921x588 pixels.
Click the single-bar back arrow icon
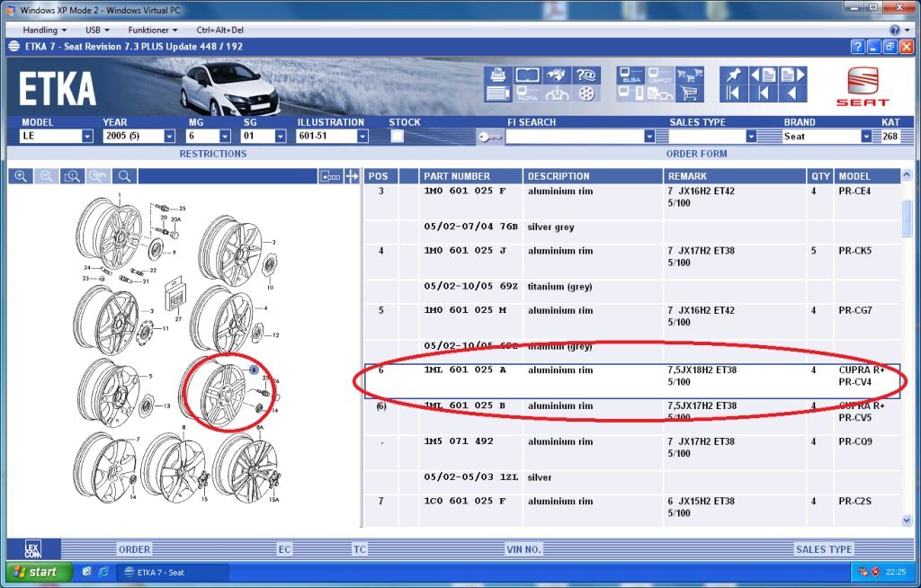[763, 94]
